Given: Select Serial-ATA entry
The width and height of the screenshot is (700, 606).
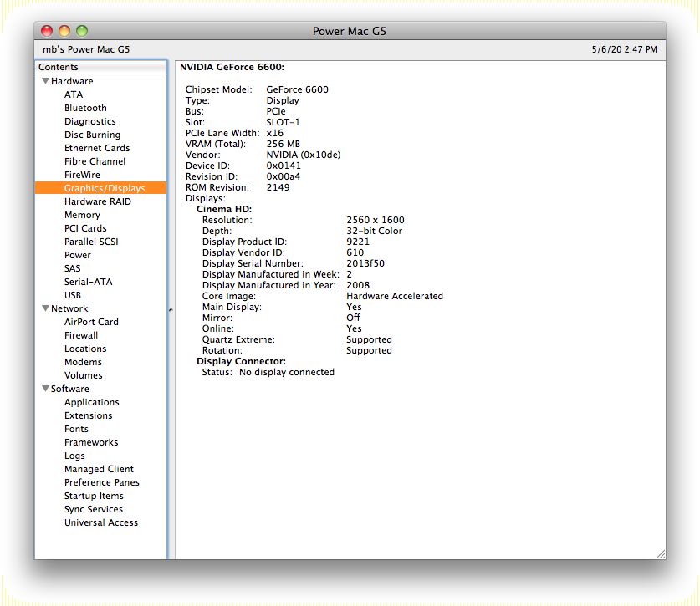Looking at the screenshot, I should click(x=88, y=282).
